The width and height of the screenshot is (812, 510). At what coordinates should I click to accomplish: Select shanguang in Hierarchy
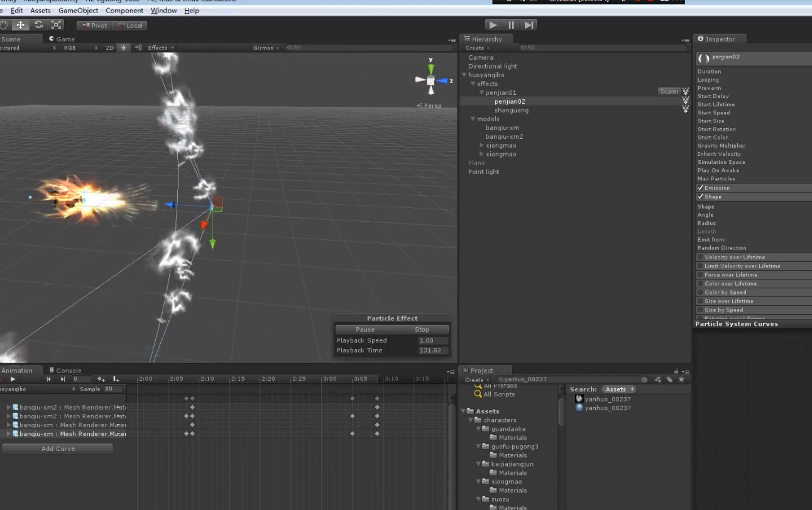(x=511, y=110)
